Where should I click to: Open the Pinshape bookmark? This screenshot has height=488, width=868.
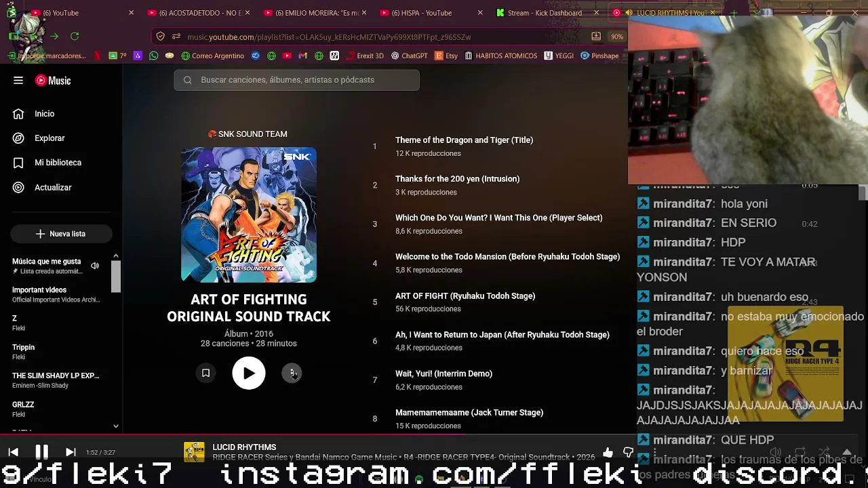(x=599, y=56)
